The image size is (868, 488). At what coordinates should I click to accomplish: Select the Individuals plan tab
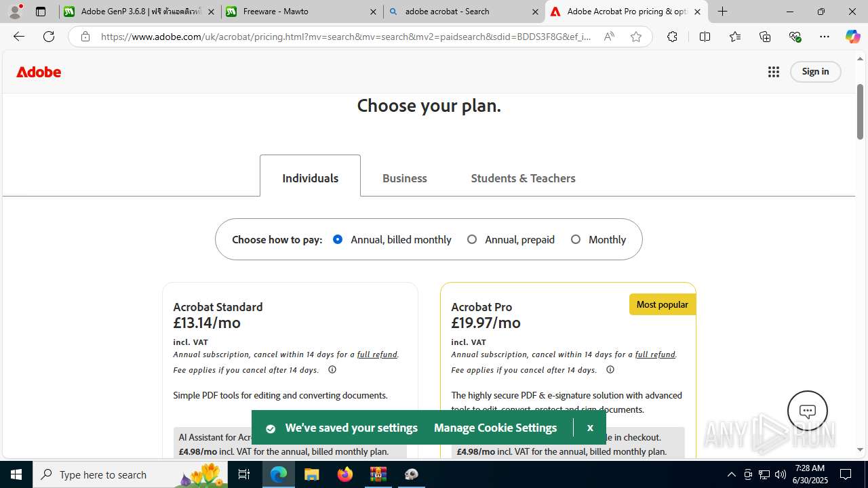coord(310,178)
